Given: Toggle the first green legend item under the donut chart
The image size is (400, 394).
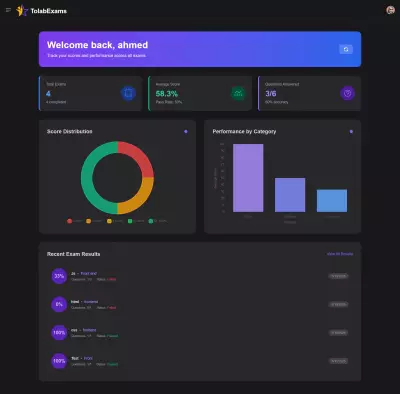Looking at the screenshot, I should click(136, 221).
